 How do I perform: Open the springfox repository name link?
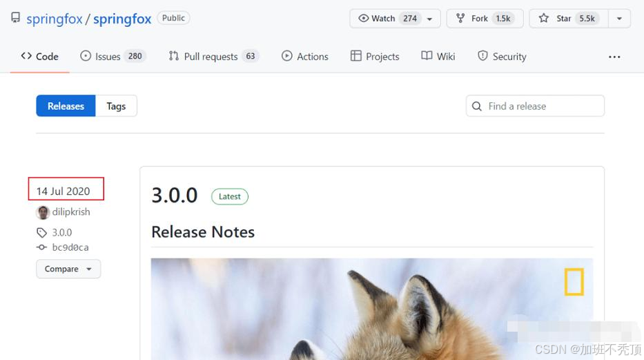pos(122,19)
